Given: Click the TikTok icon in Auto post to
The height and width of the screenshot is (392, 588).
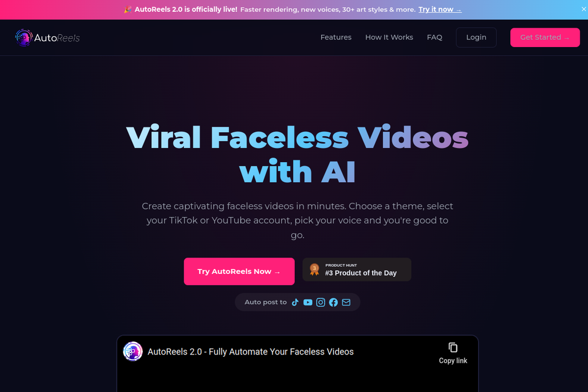Looking at the screenshot, I should 295,302.
